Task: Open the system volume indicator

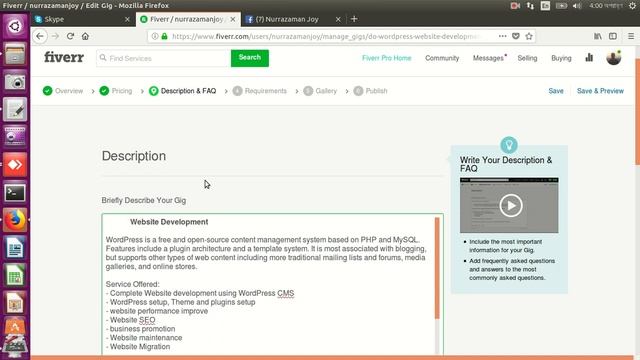Action: pos(577,6)
